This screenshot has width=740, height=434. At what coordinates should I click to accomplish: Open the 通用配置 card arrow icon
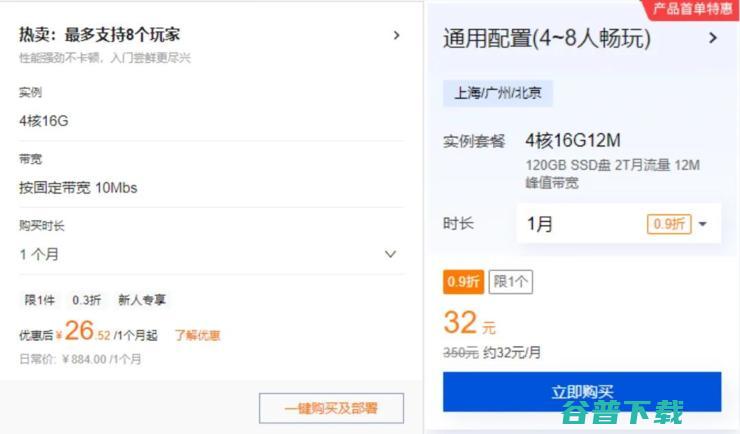pos(713,38)
